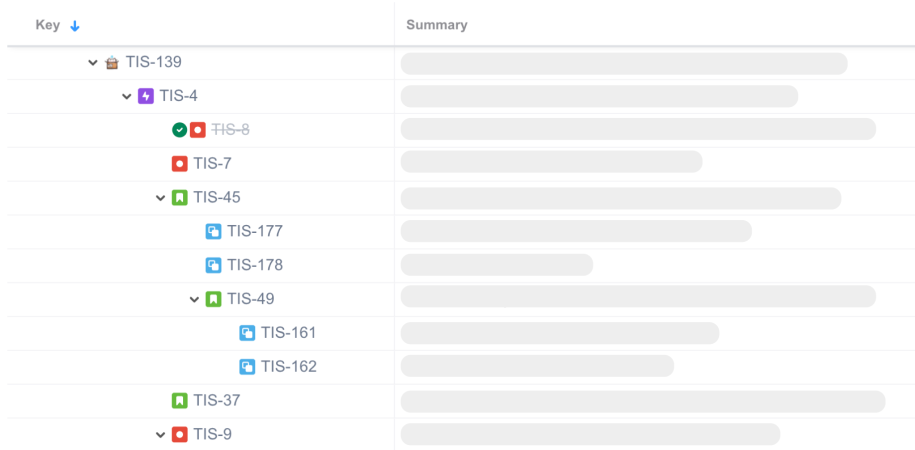This screenshot has height=450, width=915.
Task: Click the blue subtask icon beside TIS-162
Action: [247, 367]
